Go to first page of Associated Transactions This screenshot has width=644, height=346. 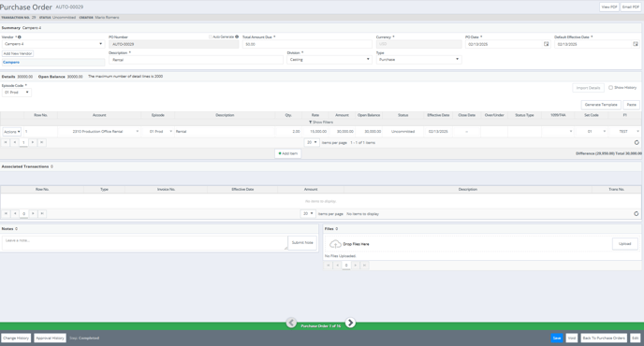pos(6,213)
